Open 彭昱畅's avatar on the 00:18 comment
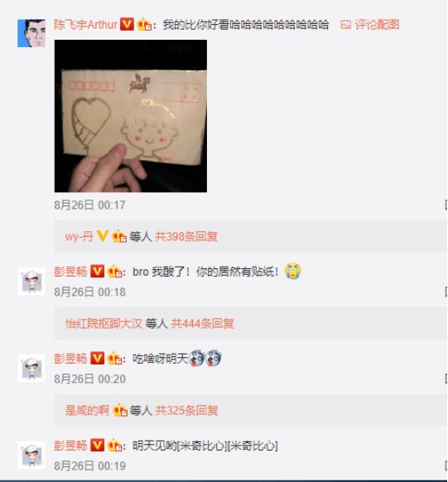Screen dimensions: 448x482 point(31,282)
